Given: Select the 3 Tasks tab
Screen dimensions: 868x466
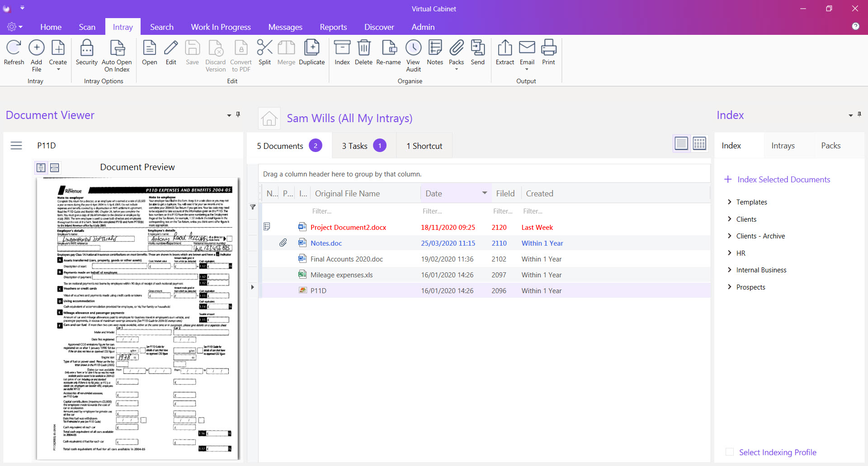Looking at the screenshot, I should (364, 146).
